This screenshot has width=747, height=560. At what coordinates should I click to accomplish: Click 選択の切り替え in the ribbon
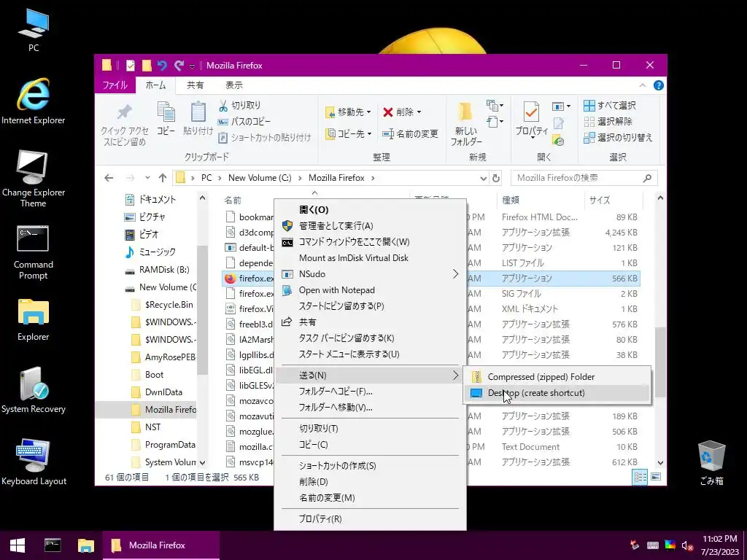[x=618, y=138]
